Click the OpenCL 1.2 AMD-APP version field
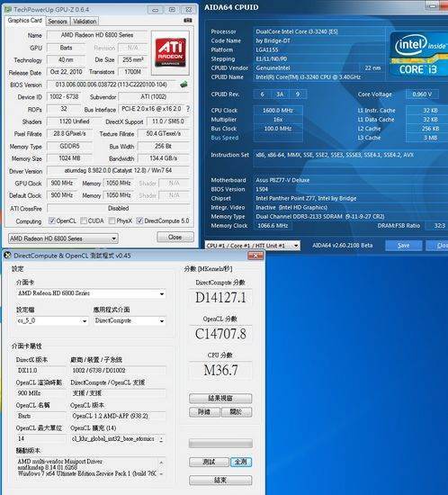The image size is (448, 495). coord(117,416)
